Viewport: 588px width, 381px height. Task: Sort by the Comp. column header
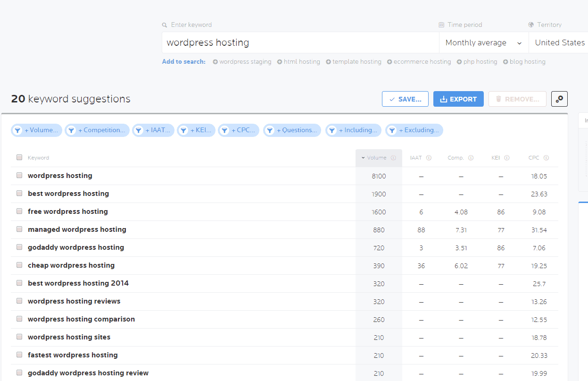pos(456,158)
